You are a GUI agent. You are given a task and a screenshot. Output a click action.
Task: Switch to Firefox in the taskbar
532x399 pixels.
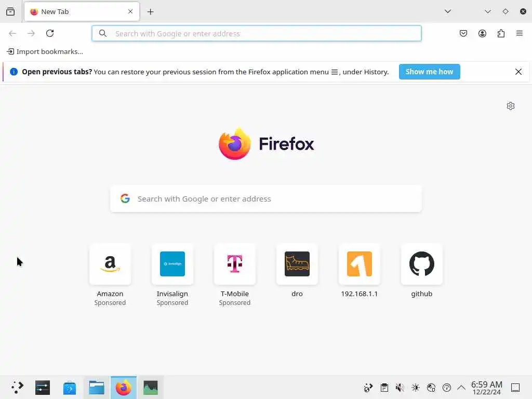[x=124, y=388]
